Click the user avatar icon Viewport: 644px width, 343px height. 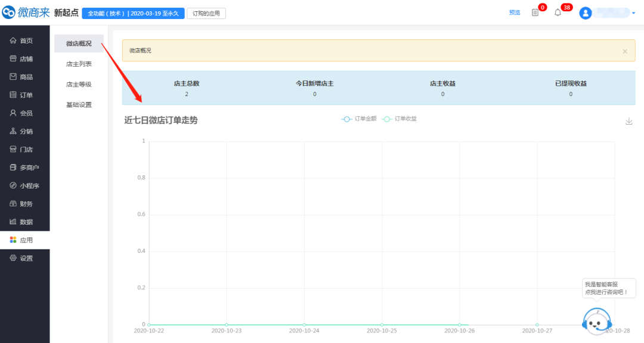tap(586, 13)
